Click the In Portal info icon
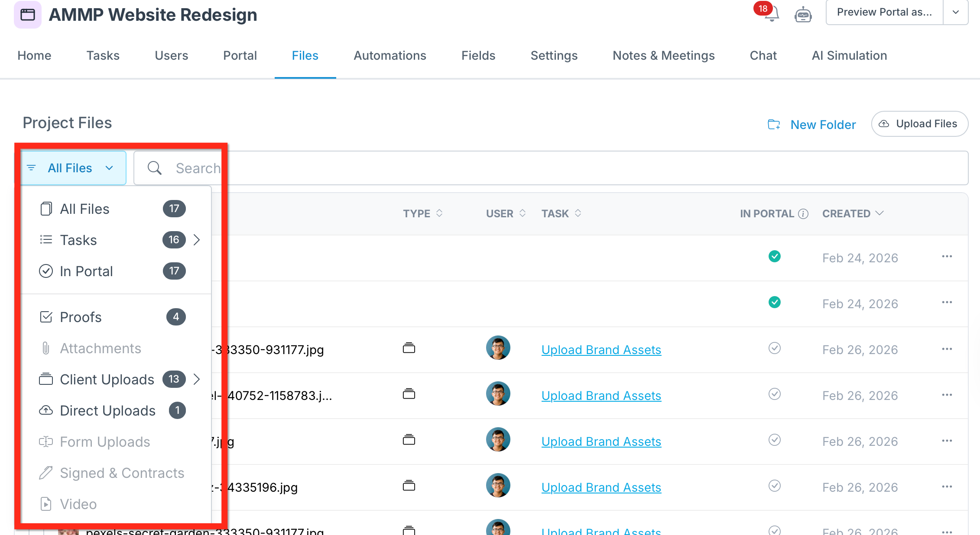 pyautogui.click(x=803, y=214)
